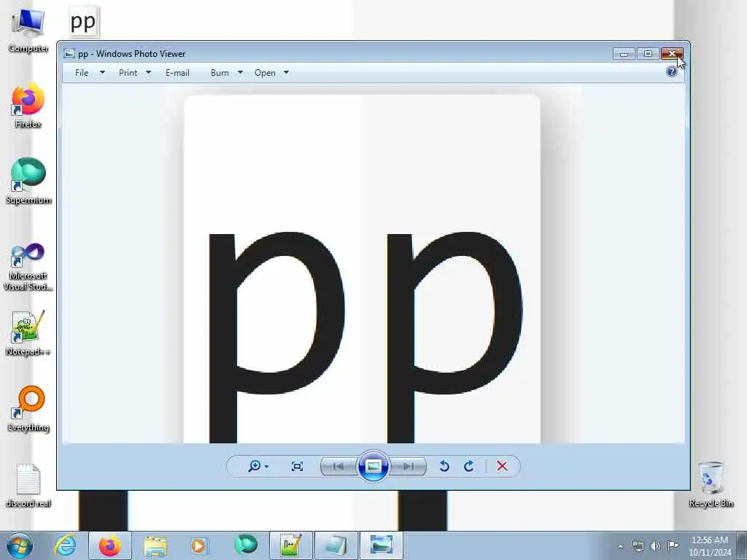This screenshot has width=747, height=560.
Task: Open Supermium from the taskbar
Action: tap(245, 545)
